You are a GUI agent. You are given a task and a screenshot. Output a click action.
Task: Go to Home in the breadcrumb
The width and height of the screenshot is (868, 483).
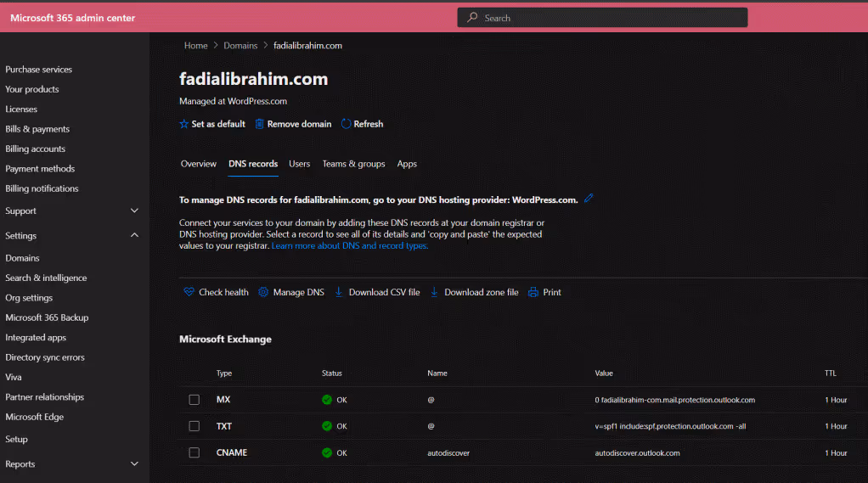coord(196,45)
